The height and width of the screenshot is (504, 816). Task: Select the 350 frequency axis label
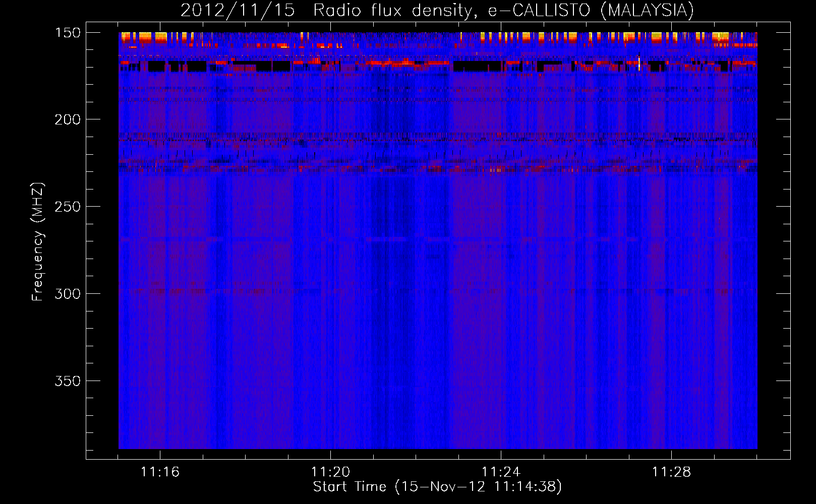click(68, 381)
